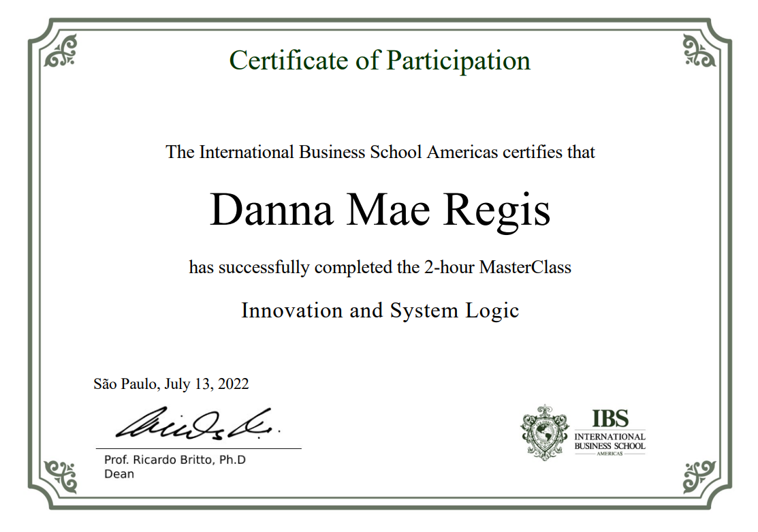758x532 pixels.
Task: Click the São Paulo, July 13, 2022 date
Action: coord(172,384)
